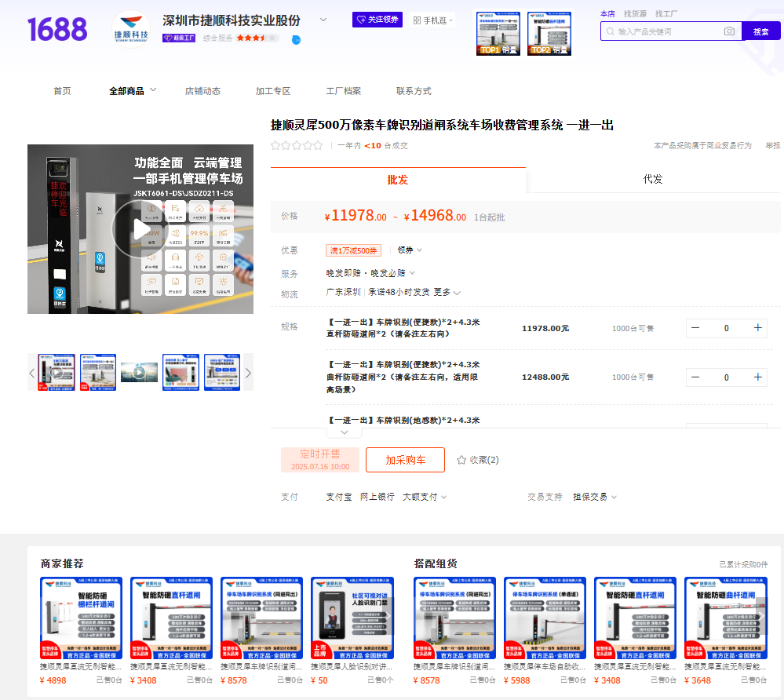
Task: Click the 收藏(2) star icon
Action: coord(461,460)
